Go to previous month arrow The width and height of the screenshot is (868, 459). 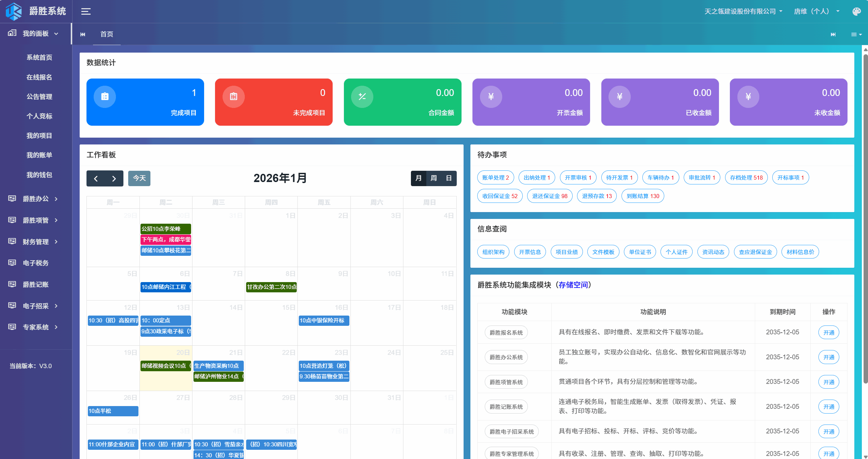[96, 178]
